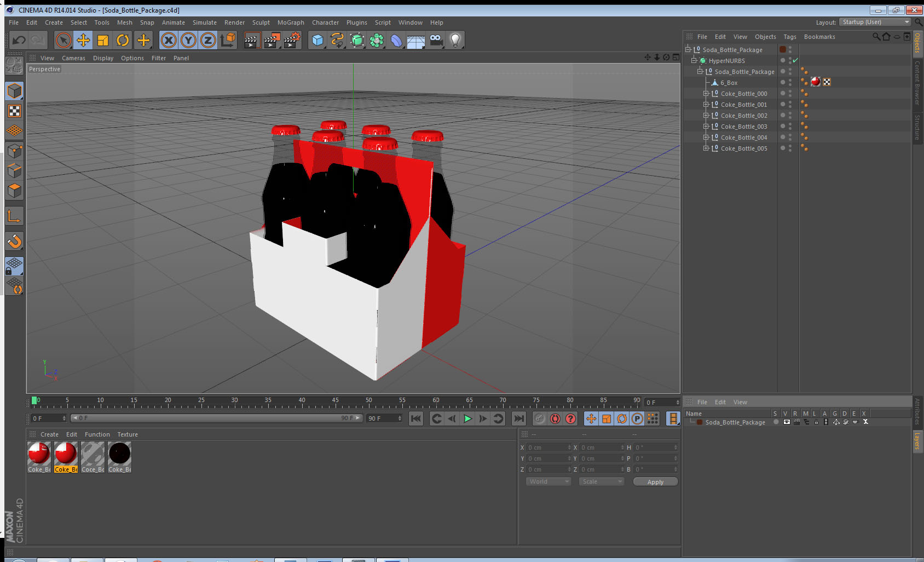Toggle the HyperNURBS enable checkmark
Viewport: 924px width, 562px height.
pos(795,60)
